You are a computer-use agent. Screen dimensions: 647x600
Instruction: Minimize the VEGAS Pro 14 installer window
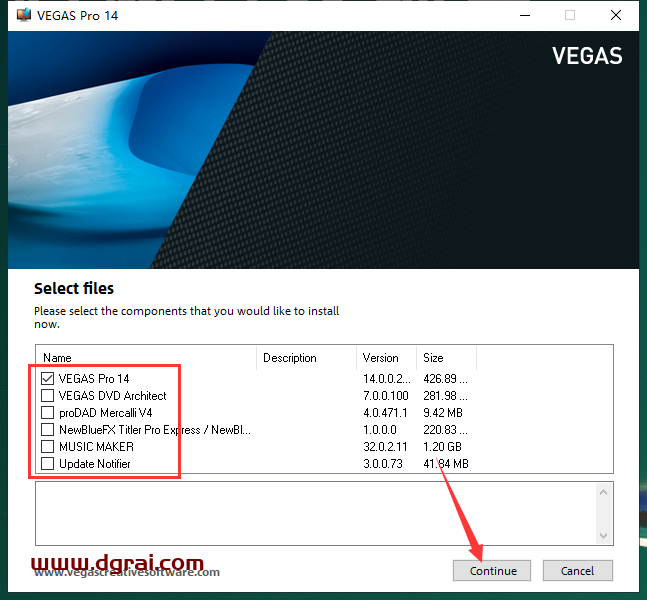coord(525,16)
